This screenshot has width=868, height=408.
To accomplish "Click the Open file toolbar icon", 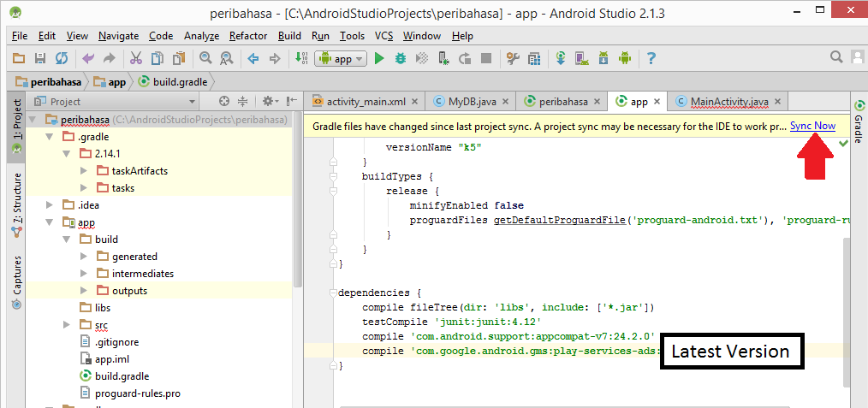I will (x=20, y=58).
